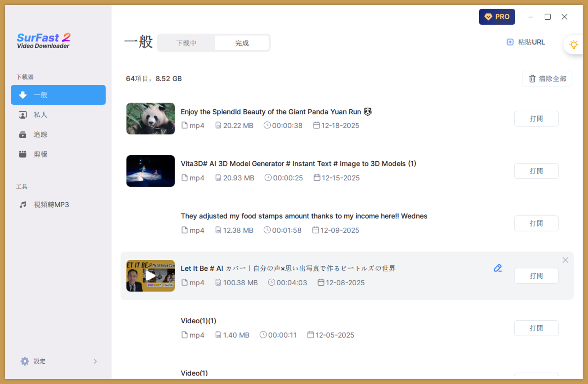Viewport: 588px width, 384px height.
Task: Click the 設定 gear icon
Action: pos(25,361)
